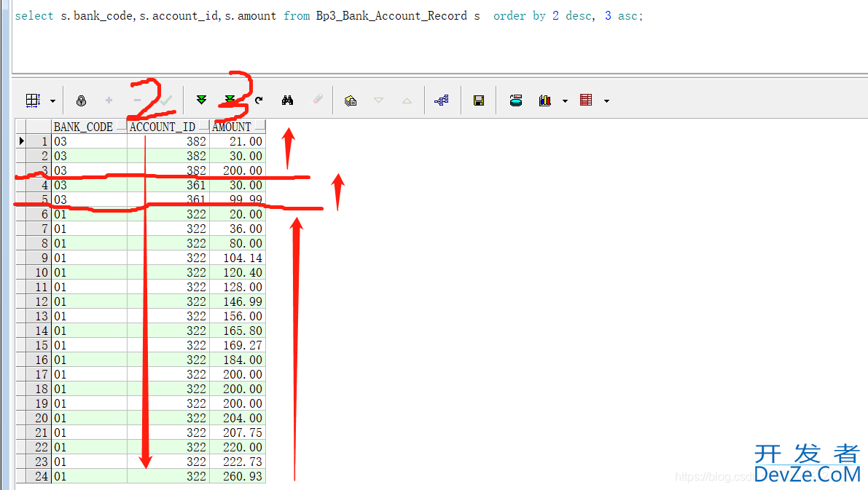Click the AMOUNT column header
This screenshot has width=868, height=490.
(238, 127)
